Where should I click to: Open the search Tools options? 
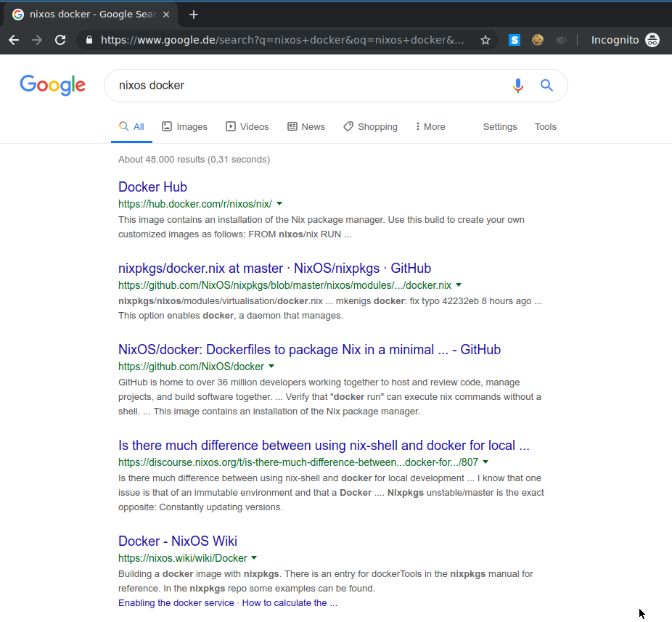click(x=545, y=126)
